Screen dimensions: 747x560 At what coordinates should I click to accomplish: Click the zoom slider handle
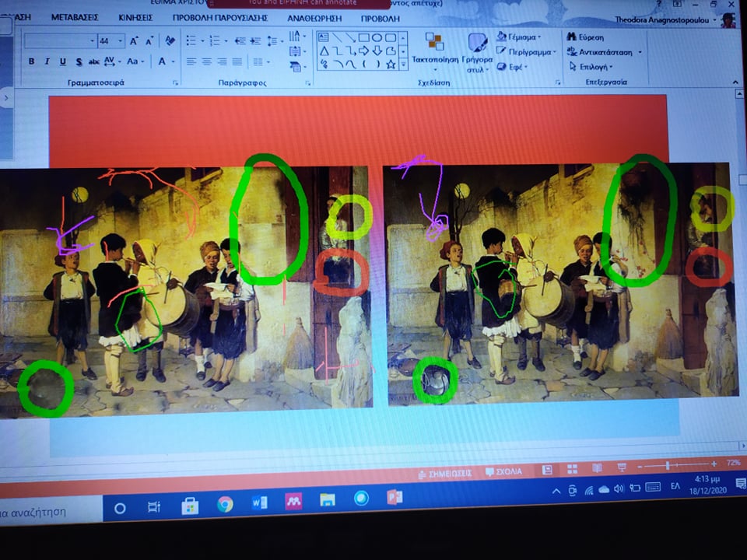pos(668,465)
